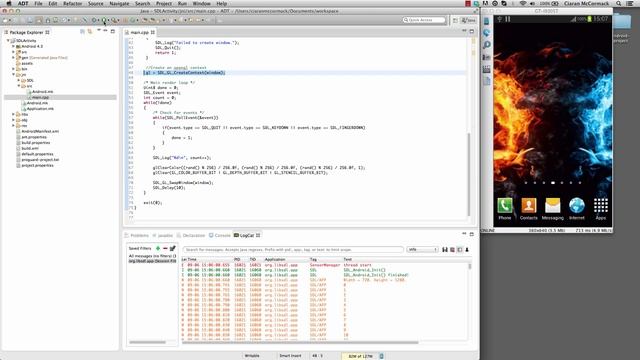Click the LogCat horizontal scrollbar
The image size is (640, 360).
point(300,342)
